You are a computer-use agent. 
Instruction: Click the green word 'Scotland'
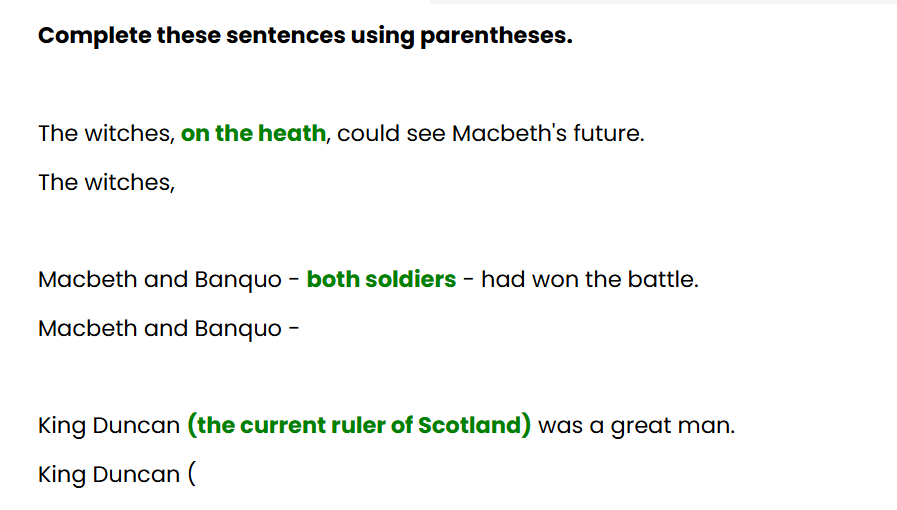(x=470, y=425)
